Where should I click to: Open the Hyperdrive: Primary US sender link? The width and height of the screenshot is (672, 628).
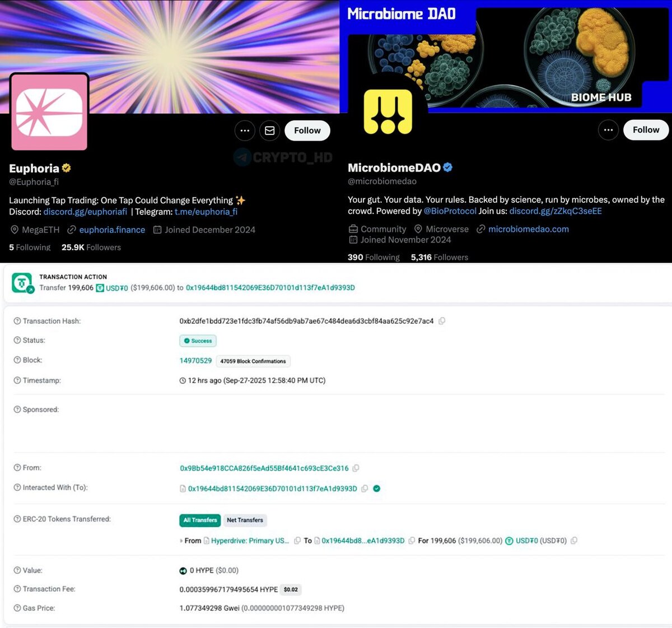250,541
